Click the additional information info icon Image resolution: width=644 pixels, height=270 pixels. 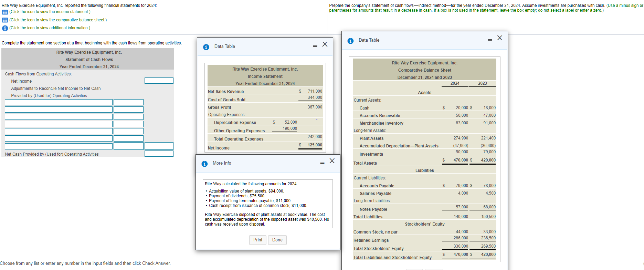coord(5,28)
